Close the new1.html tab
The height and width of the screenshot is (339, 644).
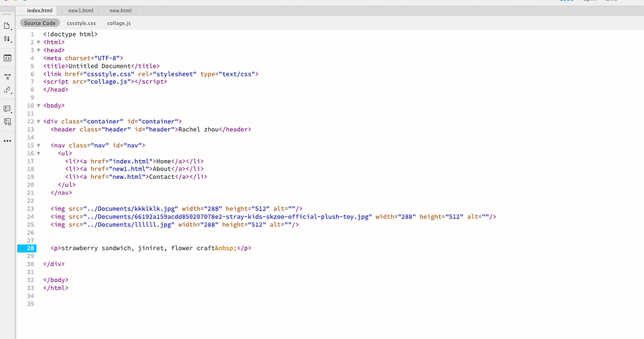62,11
